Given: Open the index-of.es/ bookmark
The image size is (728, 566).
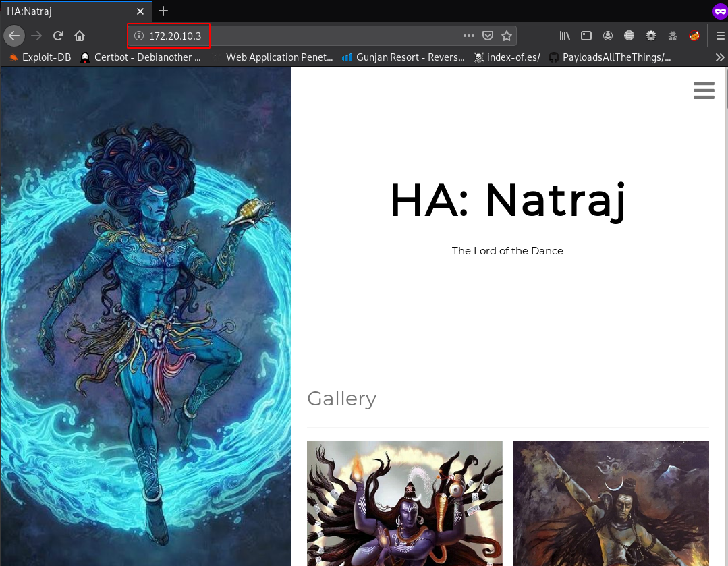Looking at the screenshot, I should tap(507, 57).
